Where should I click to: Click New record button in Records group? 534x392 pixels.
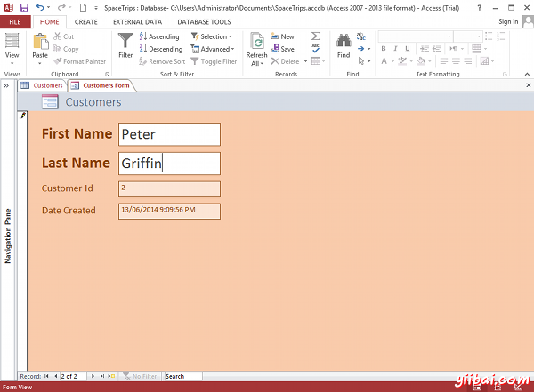coord(281,36)
